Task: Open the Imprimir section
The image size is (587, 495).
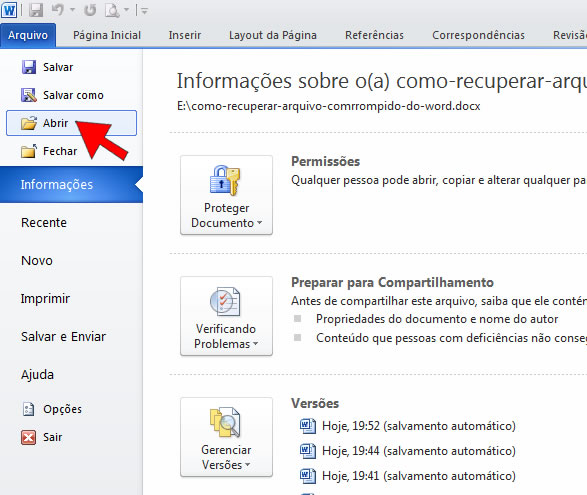Action: pos(45,299)
